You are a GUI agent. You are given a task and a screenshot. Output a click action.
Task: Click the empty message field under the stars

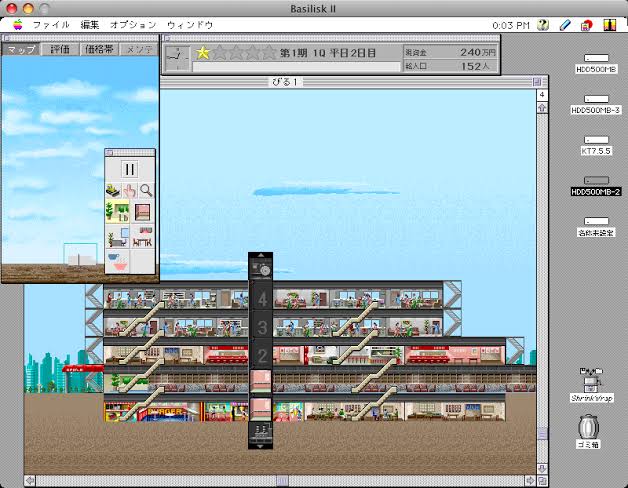pos(296,67)
